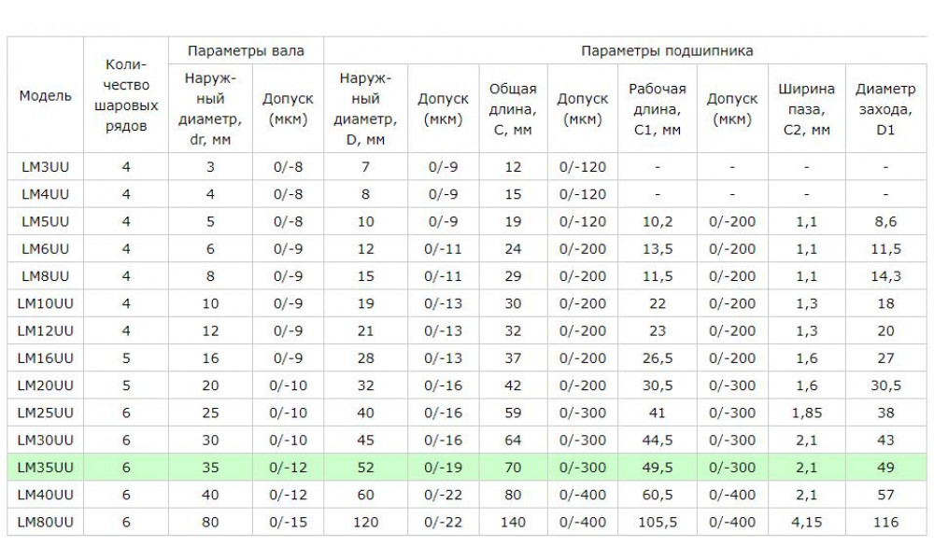Select the LM25UU model cell
934x560 pixels.
(45, 413)
